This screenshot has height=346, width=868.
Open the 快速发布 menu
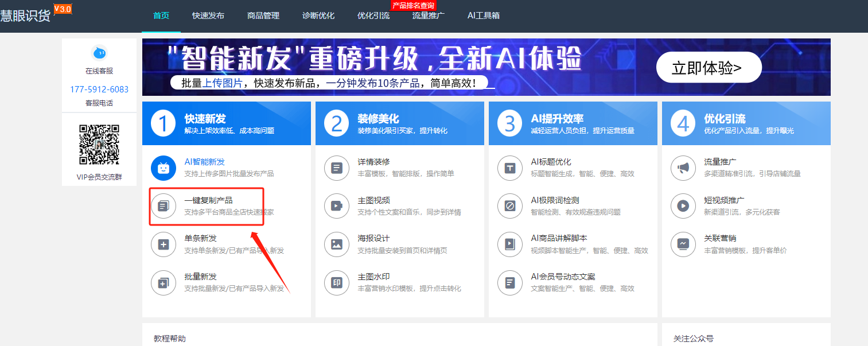click(208, 15)
